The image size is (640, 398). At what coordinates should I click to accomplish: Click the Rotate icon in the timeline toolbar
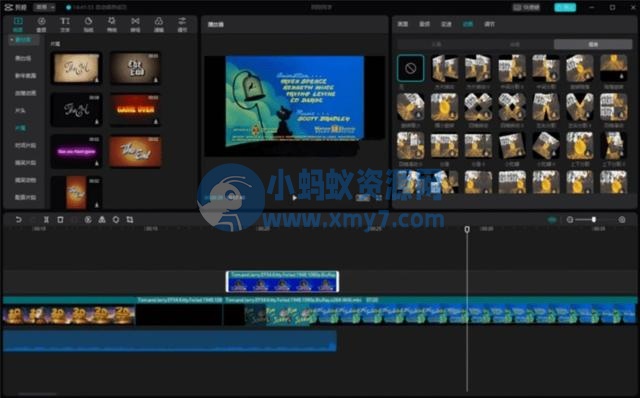point(116,220)
